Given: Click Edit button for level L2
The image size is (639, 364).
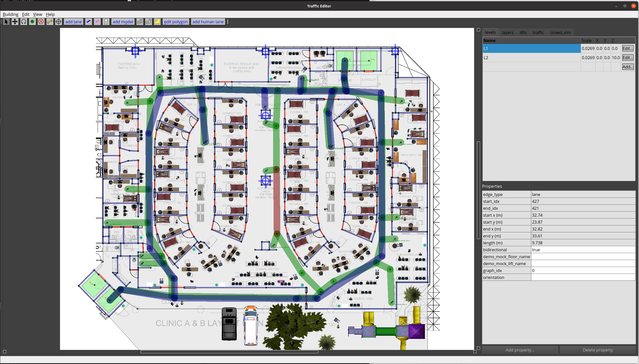Looking at the screenshot, I should tap(627, 58).
